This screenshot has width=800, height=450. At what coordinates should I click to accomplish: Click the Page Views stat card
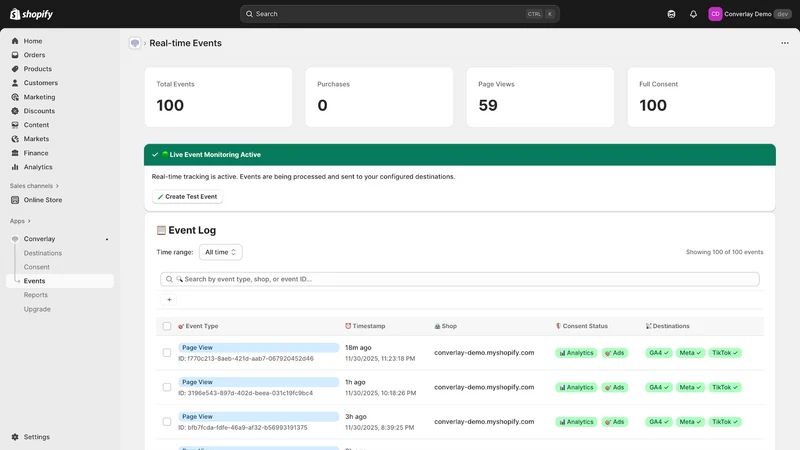click(540, 97)
